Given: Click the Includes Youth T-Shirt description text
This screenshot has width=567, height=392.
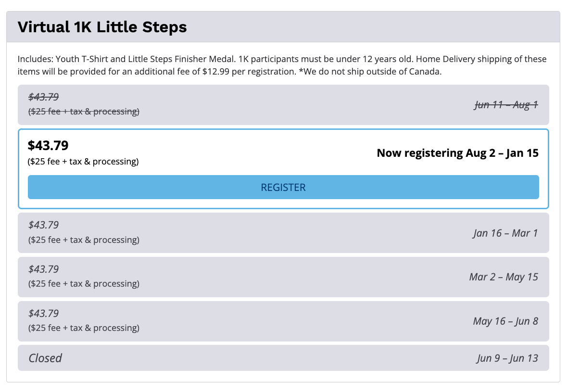Looking at the screenshot, I should pos(282,66).
